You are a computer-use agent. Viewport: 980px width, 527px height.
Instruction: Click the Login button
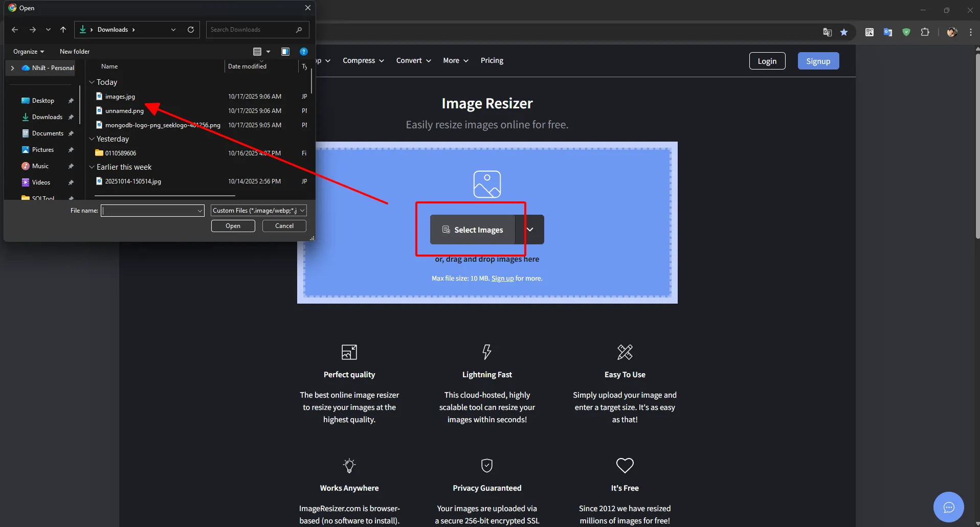[x=767, y=61]
